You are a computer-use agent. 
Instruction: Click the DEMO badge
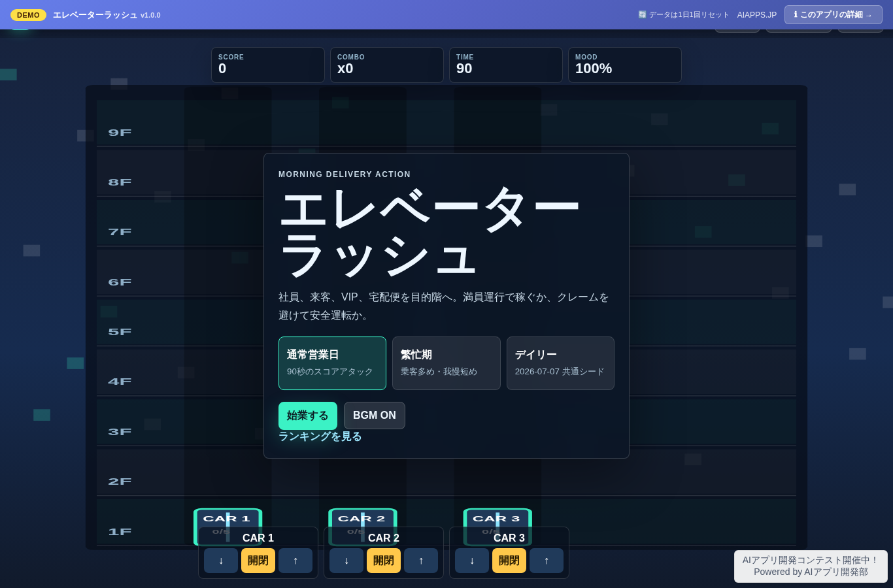click(x=28, y=15)
